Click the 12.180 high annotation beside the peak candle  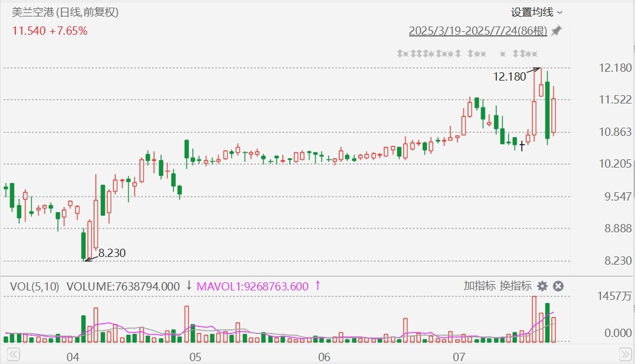(x=509, y=76)
